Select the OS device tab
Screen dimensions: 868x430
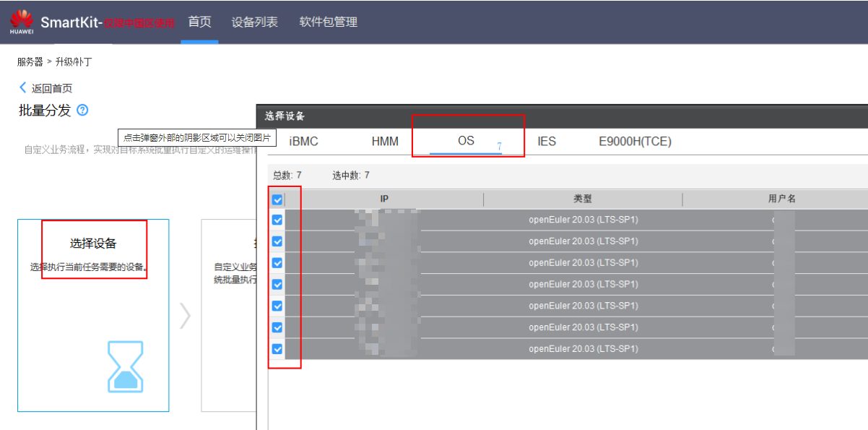466,141
